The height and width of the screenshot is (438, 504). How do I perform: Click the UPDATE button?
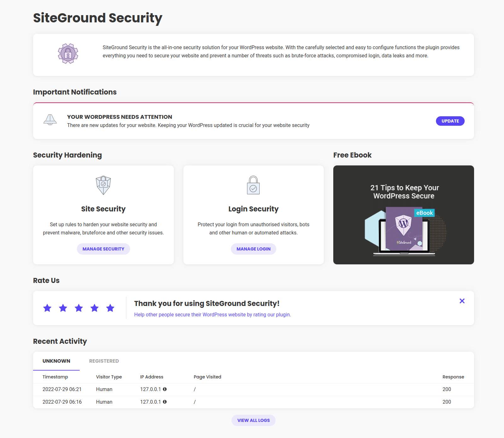tap(450, 121)
